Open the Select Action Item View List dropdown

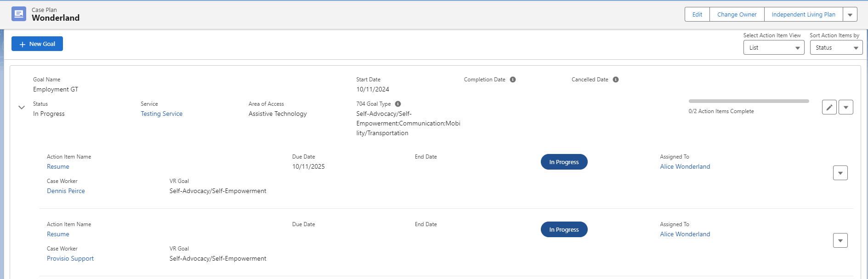tap(774, 47)
